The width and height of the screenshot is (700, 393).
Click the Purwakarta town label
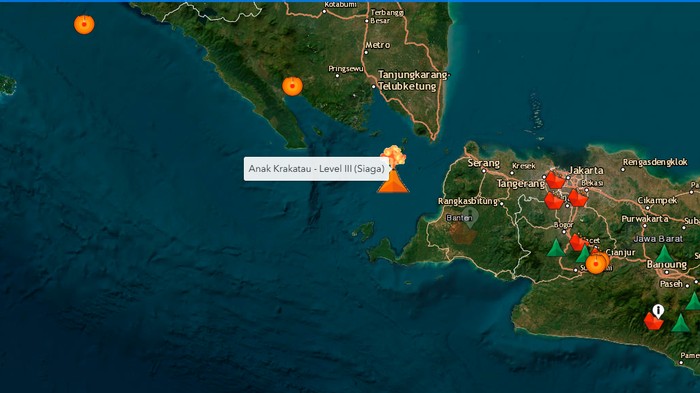point(645,219)
